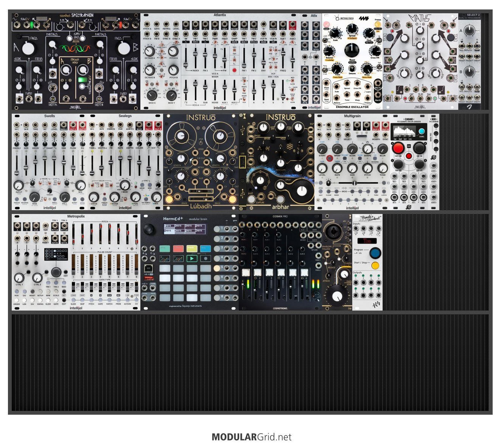504x445 pixels.
Task: Click the blue Channel indicator on Zadar
Action: tap(422, 131)
